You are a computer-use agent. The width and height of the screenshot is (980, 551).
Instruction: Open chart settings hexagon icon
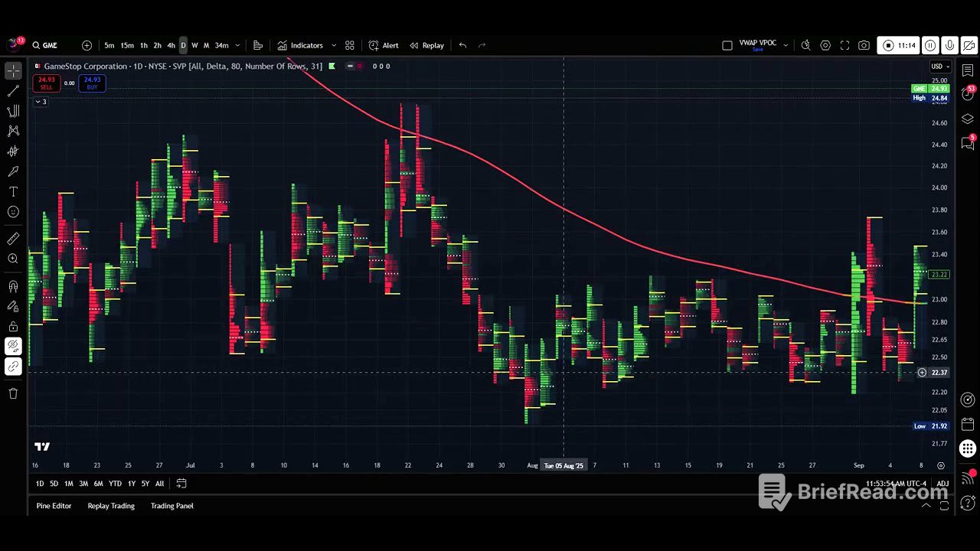click(x=825, y=45)
